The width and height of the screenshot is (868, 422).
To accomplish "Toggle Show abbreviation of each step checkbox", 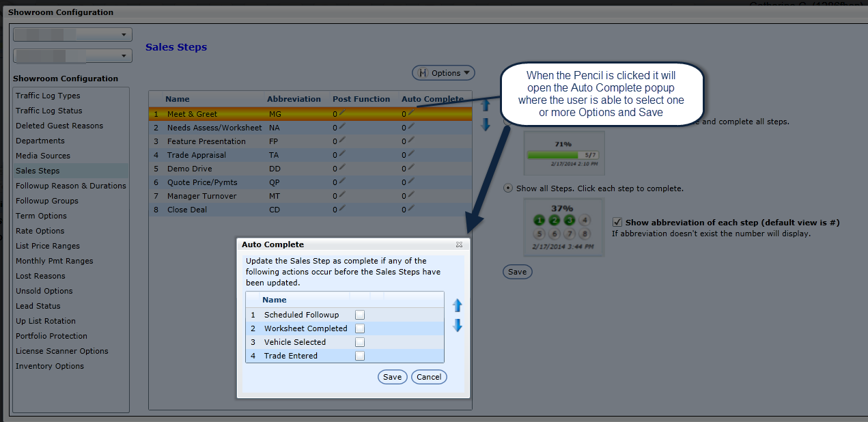I will (x=617, y=222).
